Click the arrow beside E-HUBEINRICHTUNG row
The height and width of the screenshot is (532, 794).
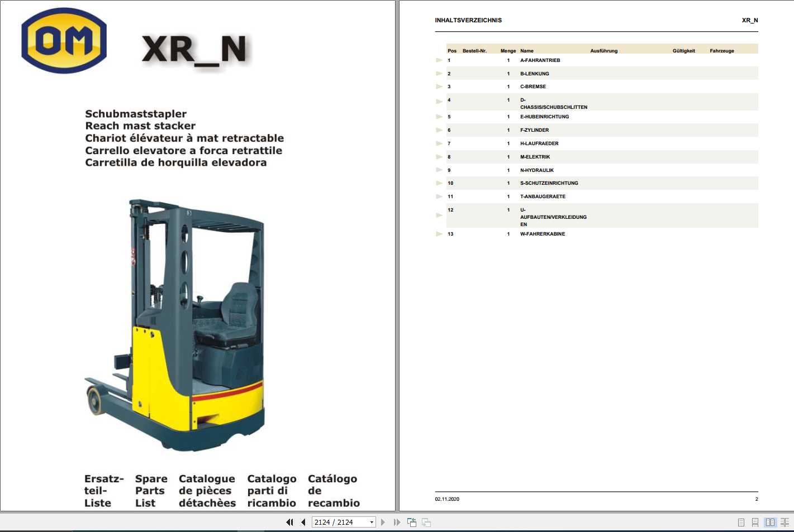pos(439,117)
